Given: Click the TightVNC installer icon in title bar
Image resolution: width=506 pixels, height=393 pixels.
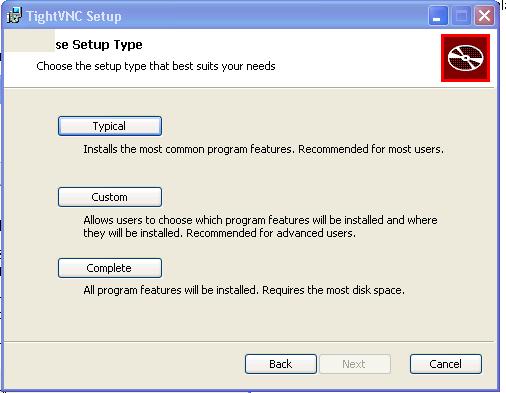Looking at the screenshot, I should click(14, 16).
